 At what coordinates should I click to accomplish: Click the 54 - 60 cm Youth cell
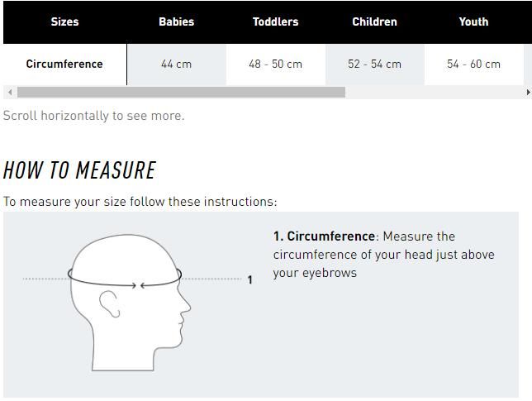pyautogui.click(x=473, y=64)
